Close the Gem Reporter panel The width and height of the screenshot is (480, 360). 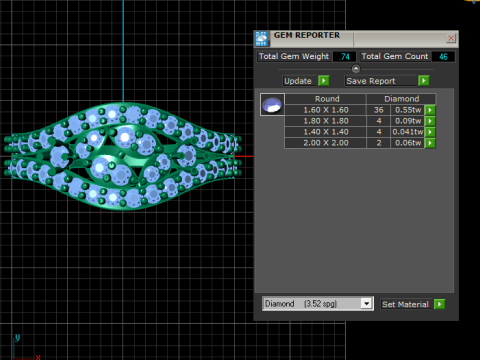tap(451, 38)
